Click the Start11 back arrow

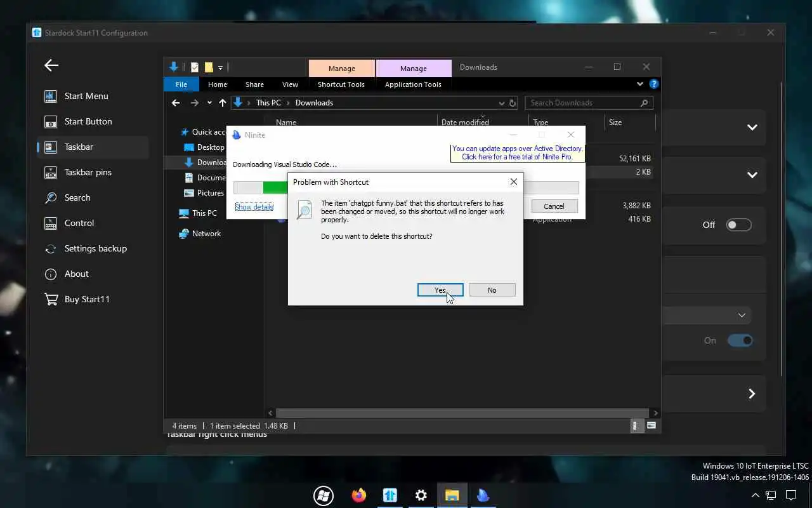51,65
